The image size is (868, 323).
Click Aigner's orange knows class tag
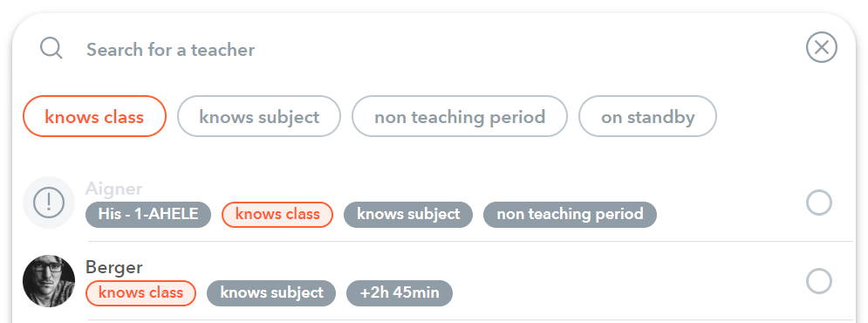tap(277, 215)
